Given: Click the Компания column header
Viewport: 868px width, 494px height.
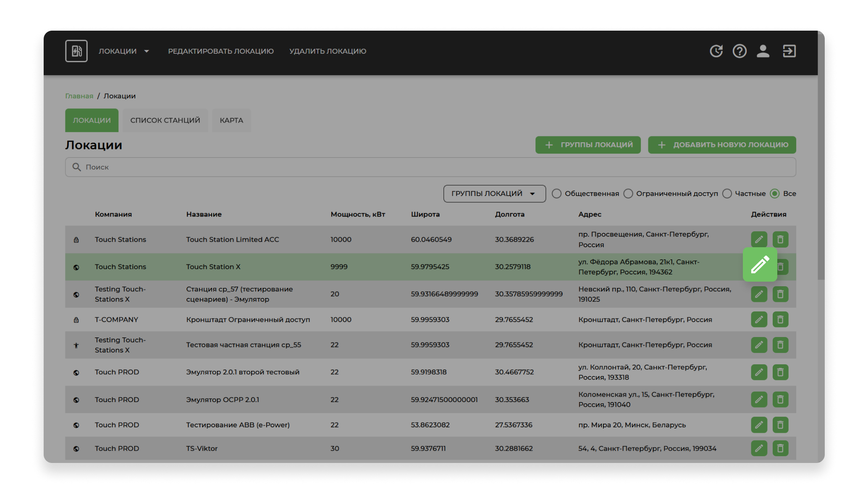Looking at the screenshot, I should pos(113,214).
